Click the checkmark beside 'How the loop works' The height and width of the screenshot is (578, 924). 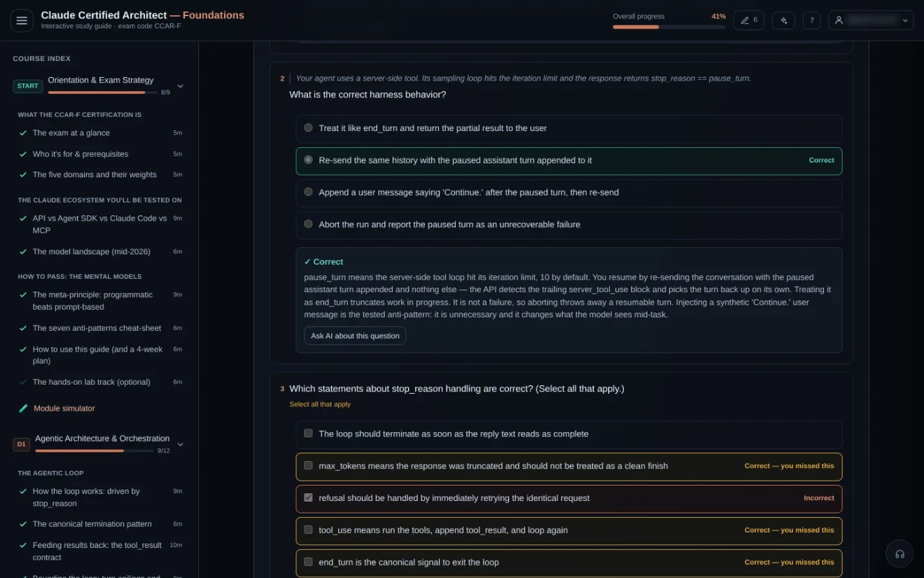[x=23, y=491]
